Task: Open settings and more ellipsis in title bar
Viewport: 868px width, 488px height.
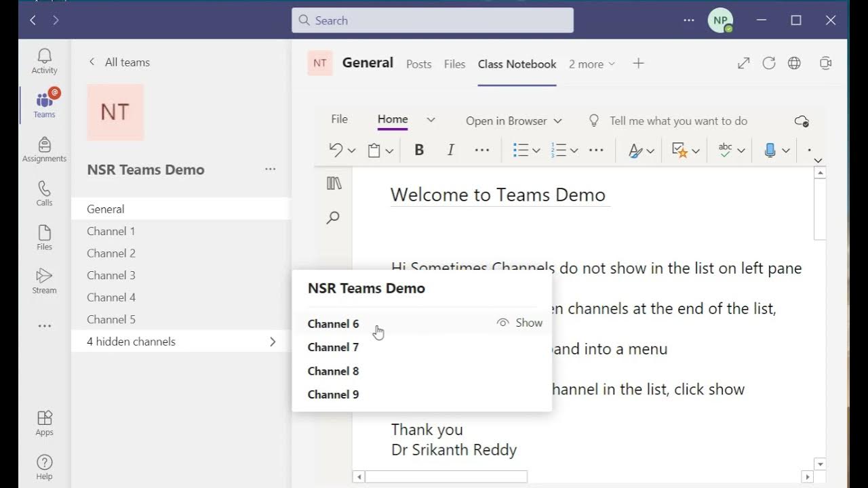Action: pyautogui.click(x=689, y=20)
